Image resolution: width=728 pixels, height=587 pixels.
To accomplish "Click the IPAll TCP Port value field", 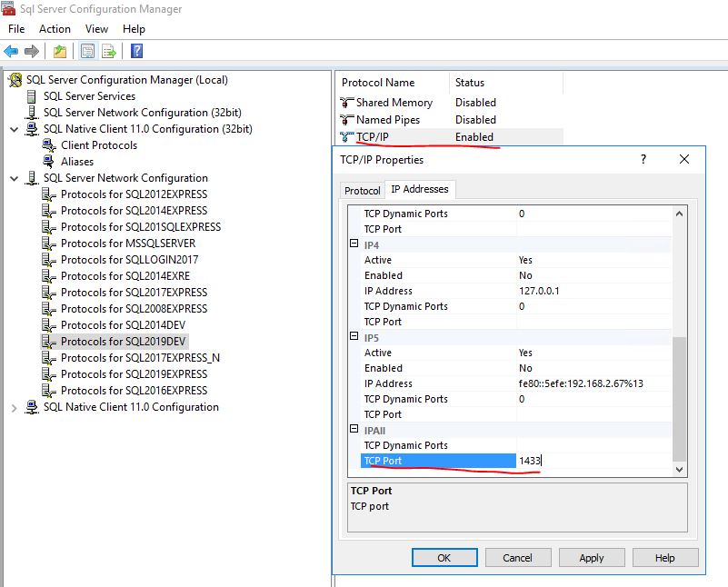I will pyautogui.click(x=593, y=461).
